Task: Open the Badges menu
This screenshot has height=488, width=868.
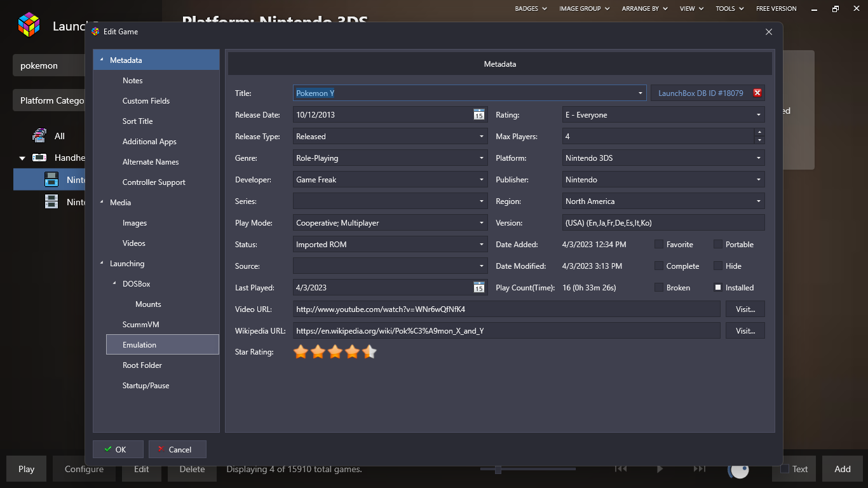Action: coord(531,8)
